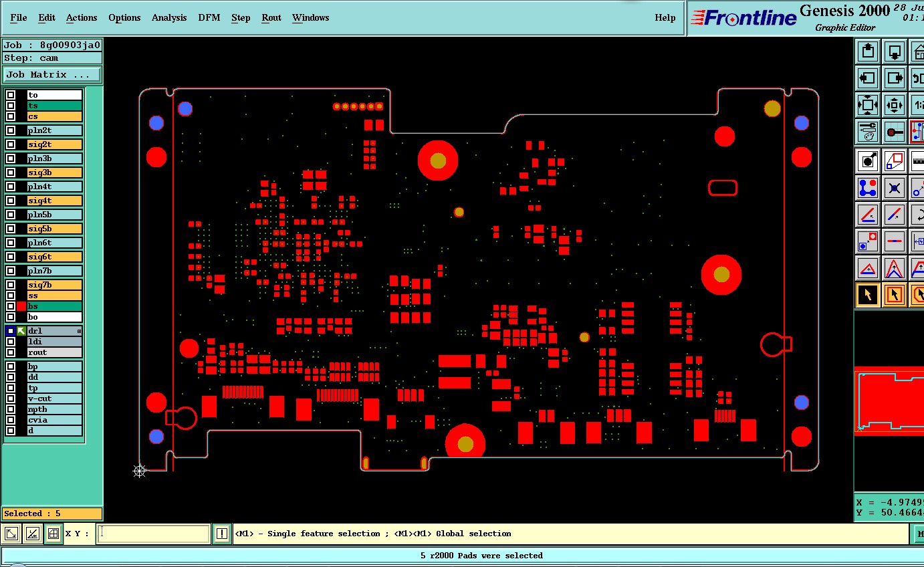Select the ldi layer name

tap(54, 342)
